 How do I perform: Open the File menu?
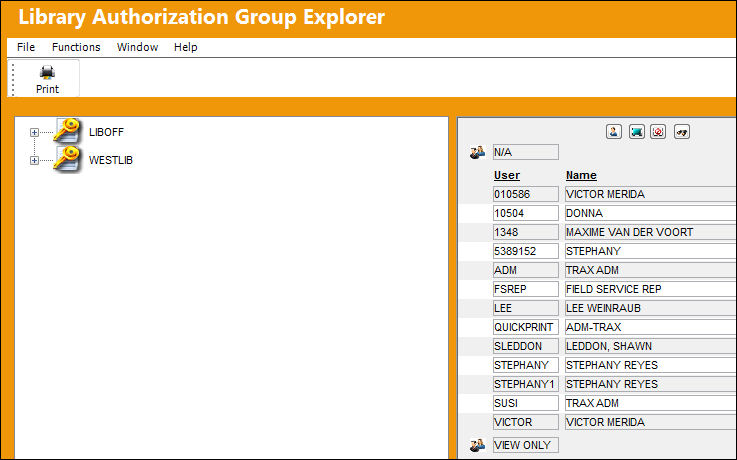click(26, 47)
